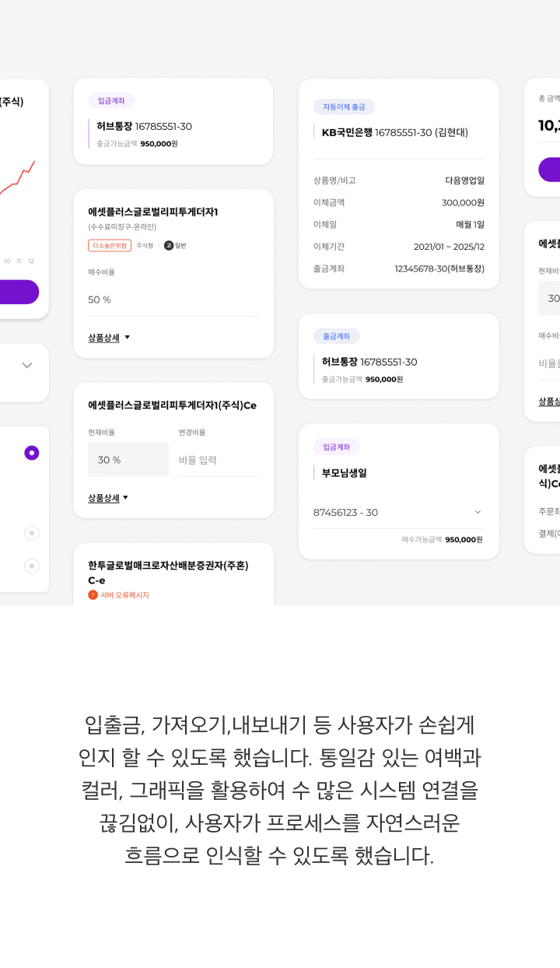The height and width of the screenshot is (968, 560).
Task: Click the 자동이체 출금 badge
Action: click(x=344, y=107)
